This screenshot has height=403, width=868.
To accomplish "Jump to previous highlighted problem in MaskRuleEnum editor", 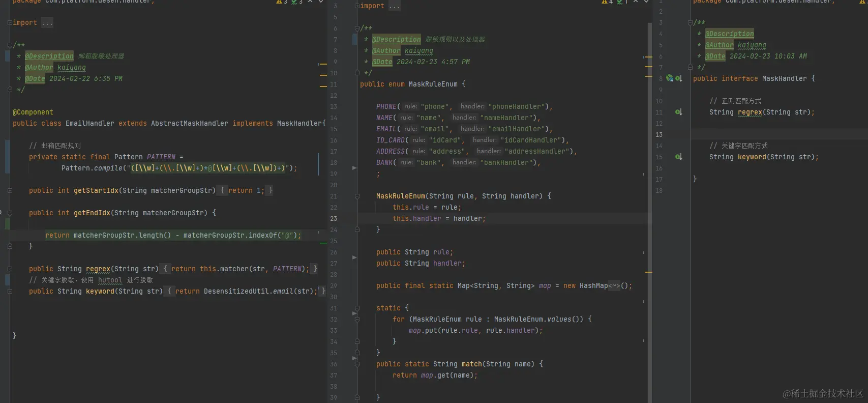I will 636,2.
